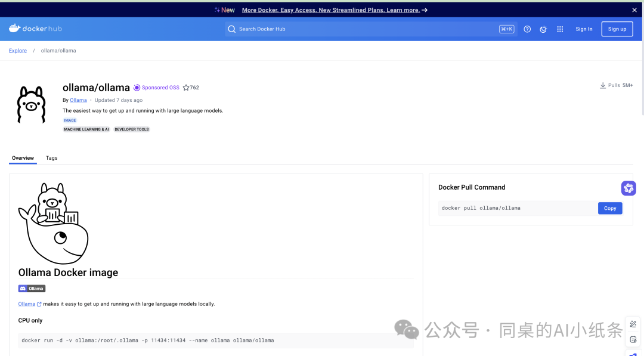Click the easiest way description text
Viewport: 644px width, 356px height.
coord(143,111)
